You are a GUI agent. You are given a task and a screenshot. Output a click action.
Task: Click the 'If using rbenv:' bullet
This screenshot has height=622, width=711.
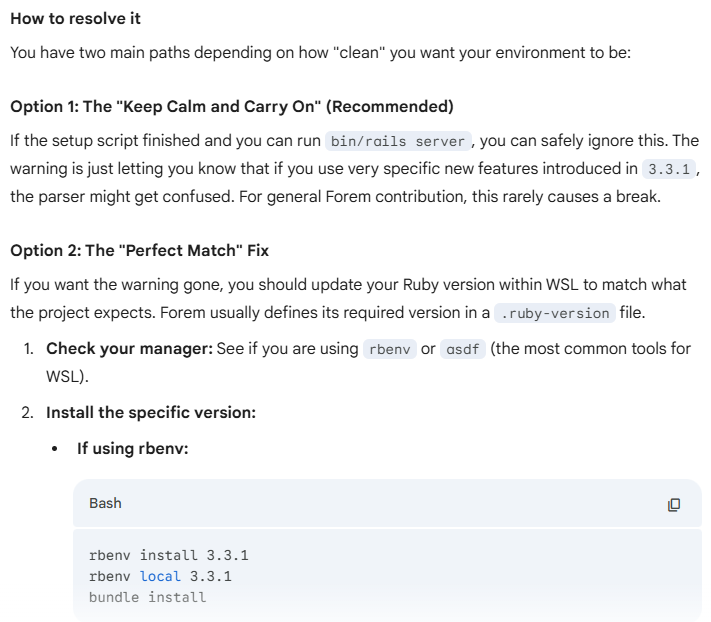tap(132, 449)
